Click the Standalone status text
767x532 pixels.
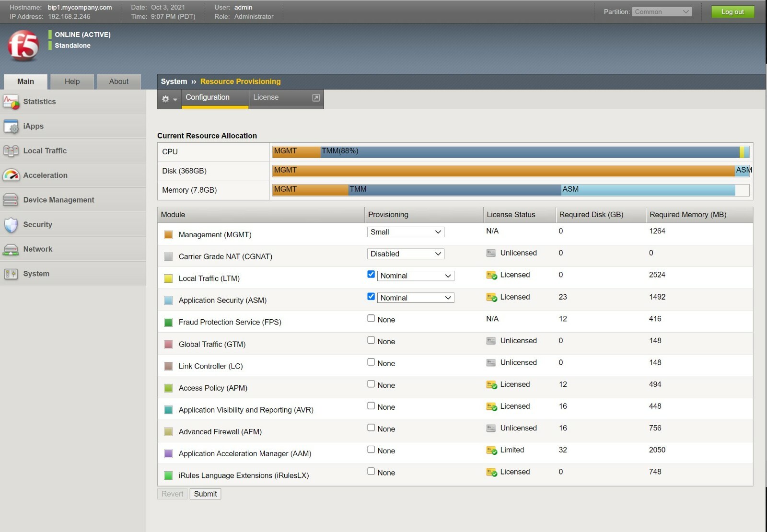(x=72, y=46)
